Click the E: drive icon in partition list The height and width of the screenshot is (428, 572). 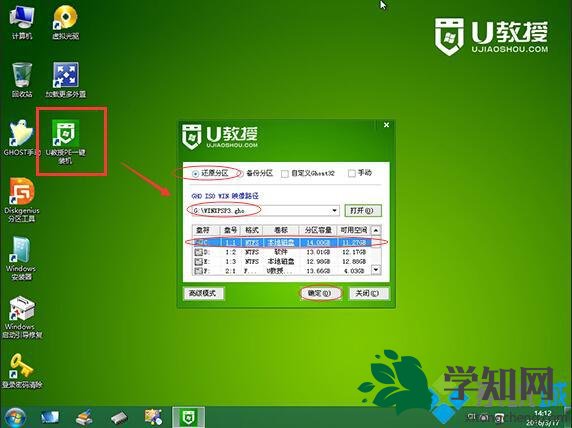pyautogui.click(x=198, y=262)
